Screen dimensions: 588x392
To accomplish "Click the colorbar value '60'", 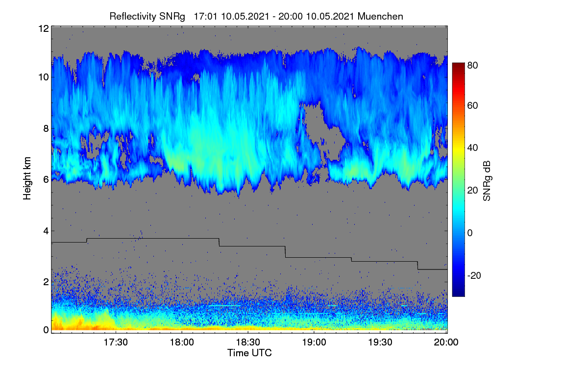I will [472, 106].
